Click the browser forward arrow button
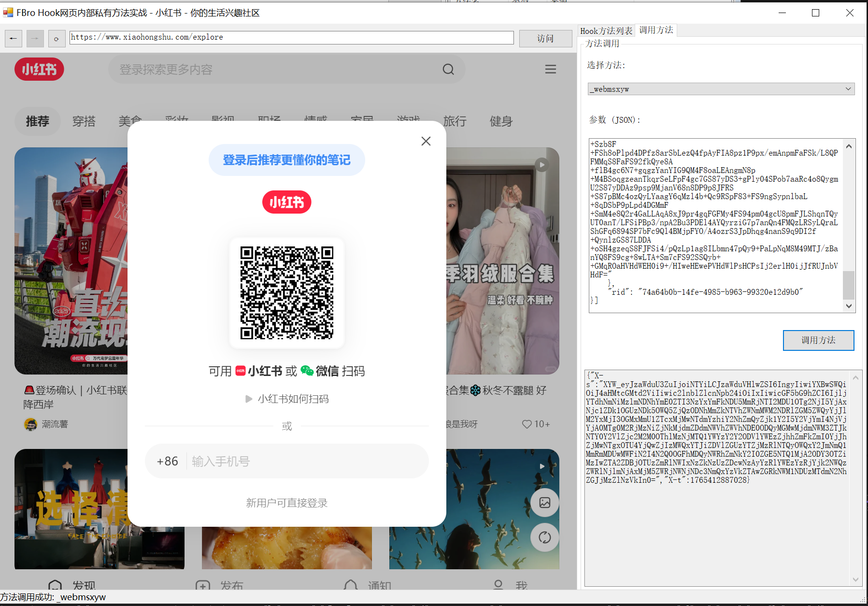Viewport: 868px width, 606px height. tap(35, 38)
